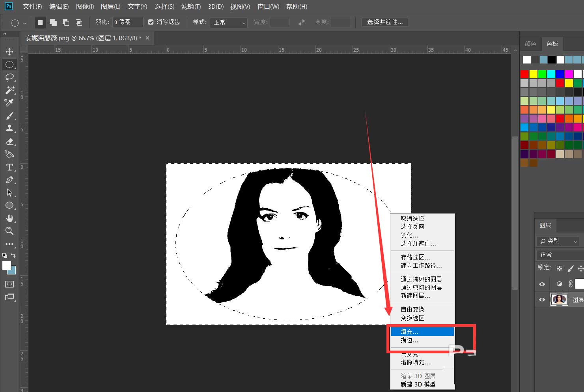Switch to the 色板 swatches tab
This screenshot has width=584, height=392.
(x=552, y=44)
